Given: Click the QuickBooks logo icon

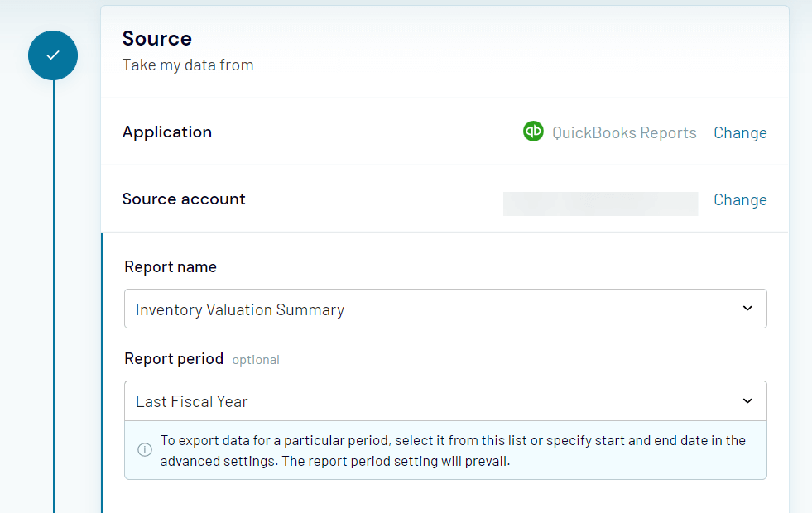Looking at the screenshot, I should point(534,131).
